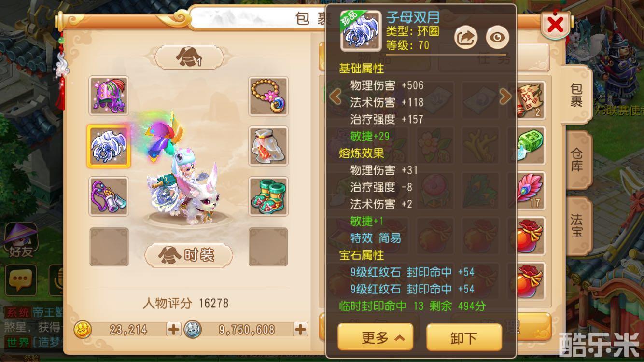The height and width of the screenshot is (362, 644).
Task: Tap the purple belt equipment slot
Action: pyautogui.click(x=109, y=196)
